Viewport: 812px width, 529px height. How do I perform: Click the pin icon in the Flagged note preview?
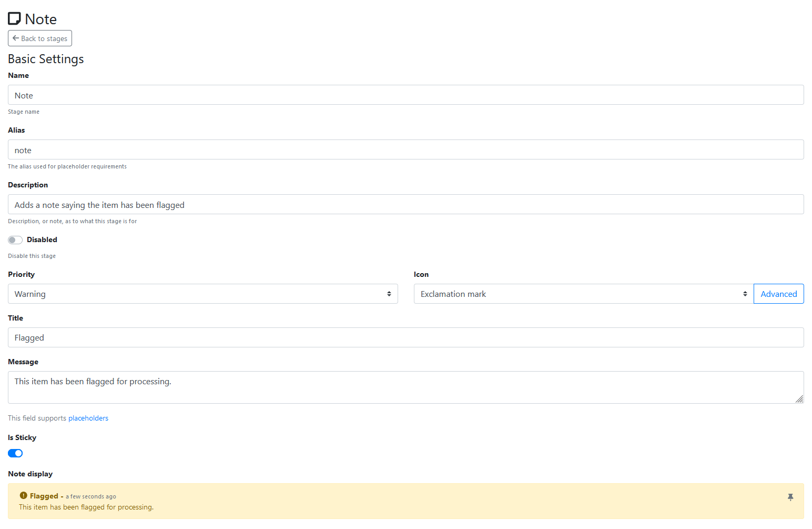click(790, 497)
